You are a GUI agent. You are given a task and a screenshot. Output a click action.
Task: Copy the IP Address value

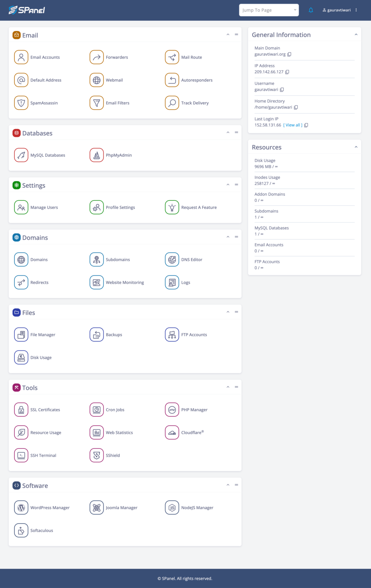(287, 72)
